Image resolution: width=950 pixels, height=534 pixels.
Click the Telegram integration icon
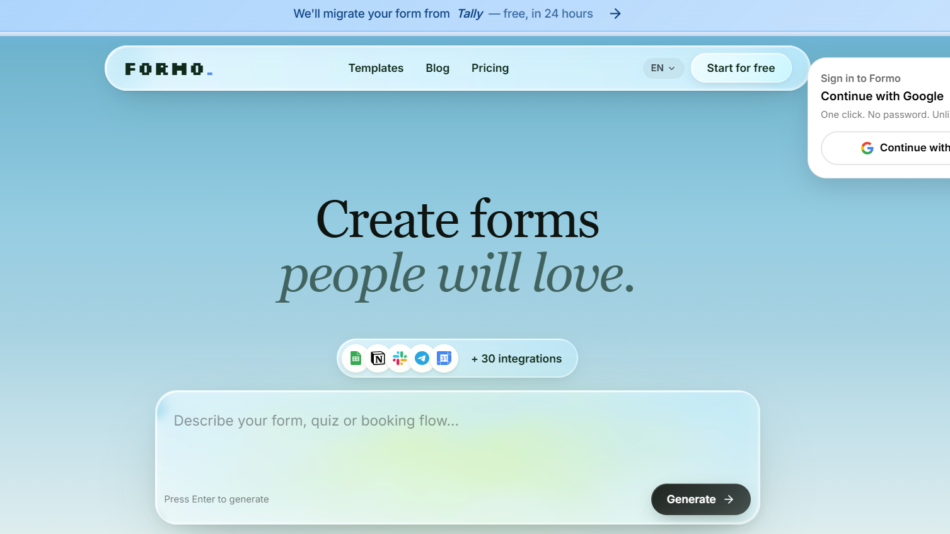pyautogui.click(x=422, y=358)
